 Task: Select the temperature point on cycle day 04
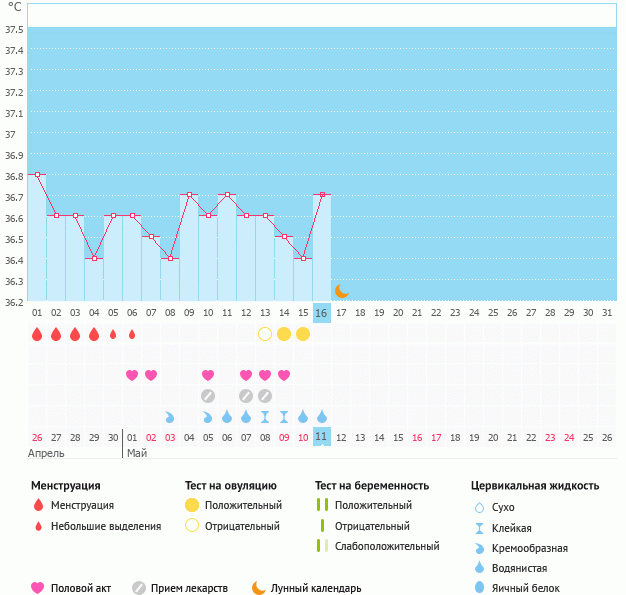[x=94, y=258]
